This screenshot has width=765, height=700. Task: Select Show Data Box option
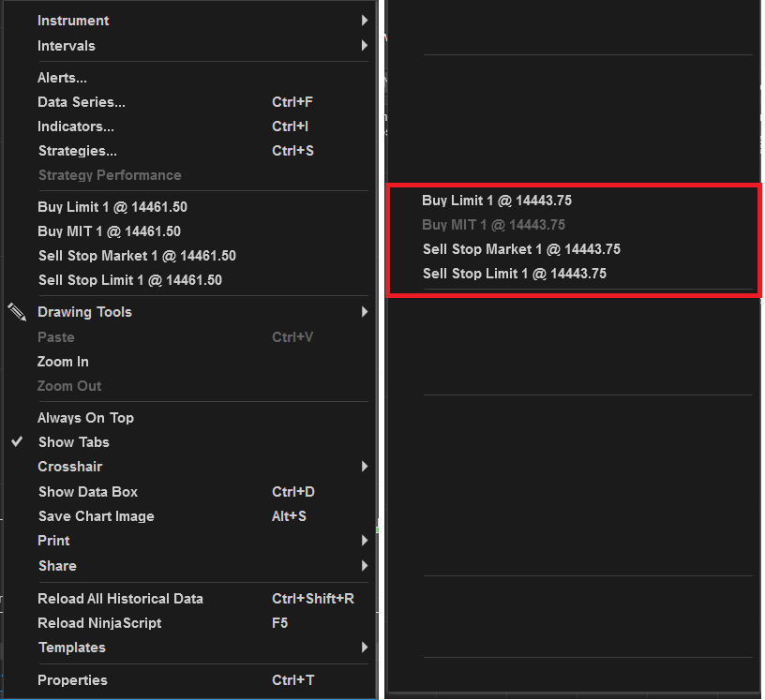click(88, 492)
